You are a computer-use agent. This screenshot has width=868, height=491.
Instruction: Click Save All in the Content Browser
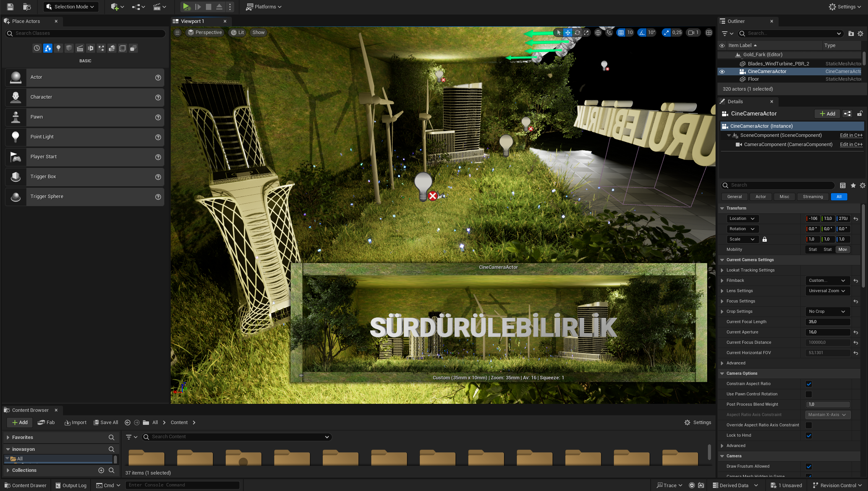[x=106, y=423]
